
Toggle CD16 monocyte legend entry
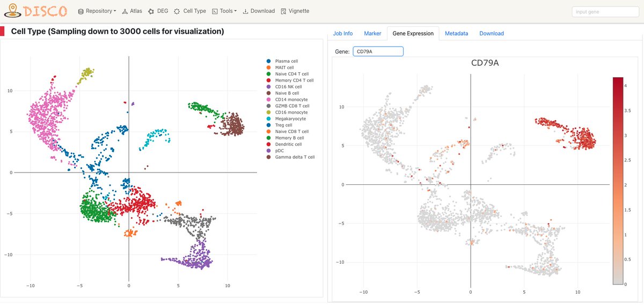point(287,113)
